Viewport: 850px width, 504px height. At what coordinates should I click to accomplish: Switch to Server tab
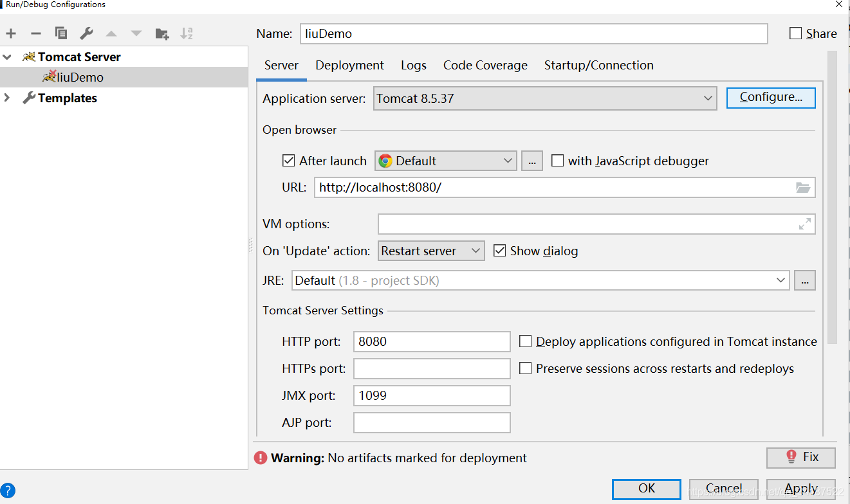pyautogui.click(x=281, y=66)
